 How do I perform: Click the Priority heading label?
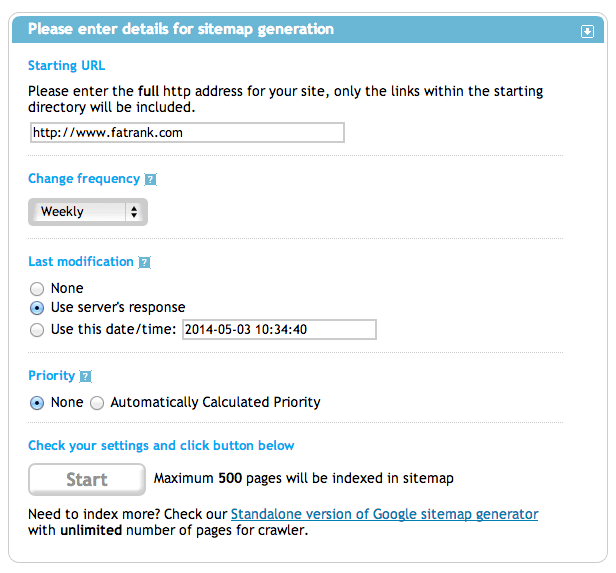coord(51,375)
